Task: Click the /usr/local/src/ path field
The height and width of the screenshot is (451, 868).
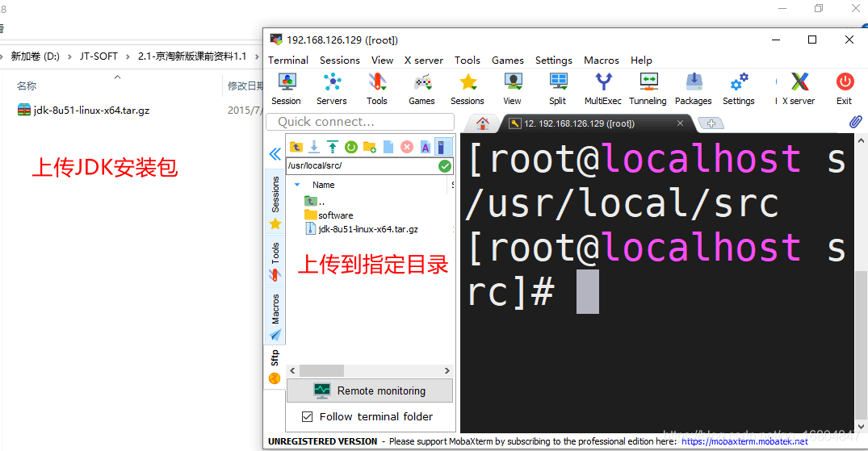Action: pyautogui.click(x=363, y=165)
